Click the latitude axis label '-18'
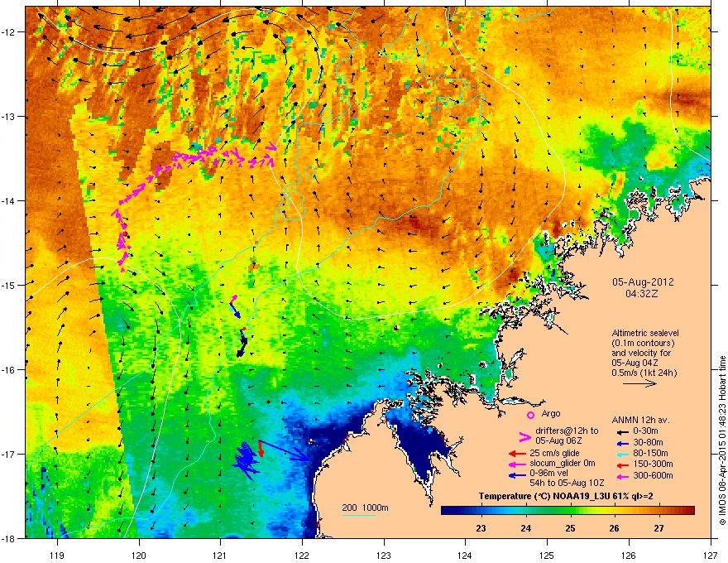The image size is (728, 563). click(x=8, y=538)
